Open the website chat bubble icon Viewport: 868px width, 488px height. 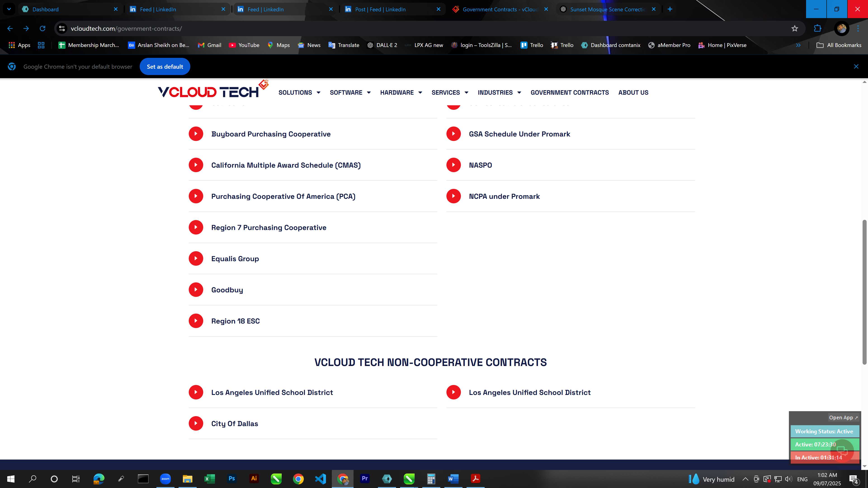(842, 451)
